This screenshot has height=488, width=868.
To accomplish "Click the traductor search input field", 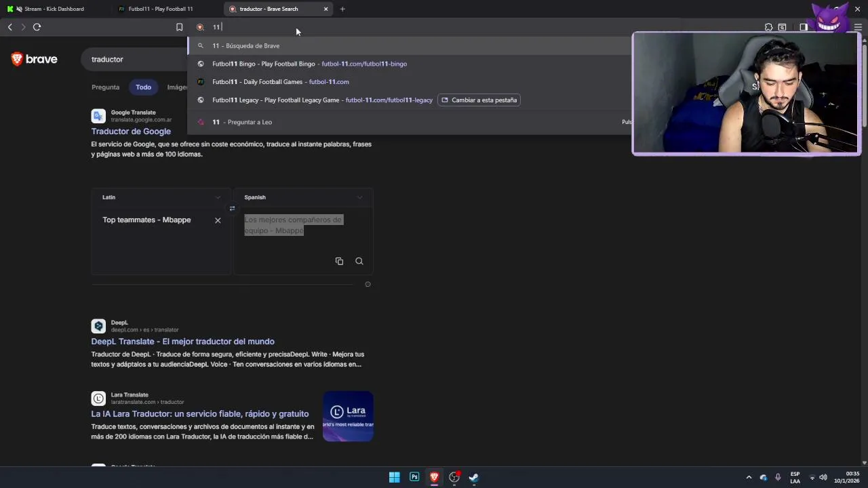I will 136,59.
